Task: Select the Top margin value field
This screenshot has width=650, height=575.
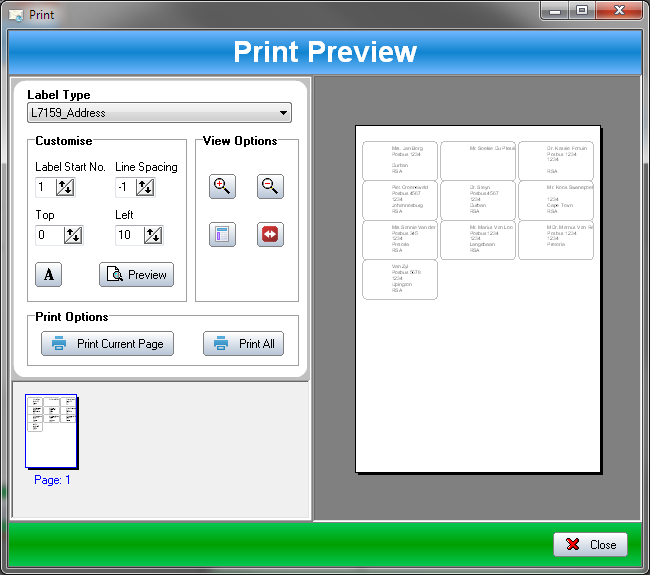Action: click(x=49, y=235)
